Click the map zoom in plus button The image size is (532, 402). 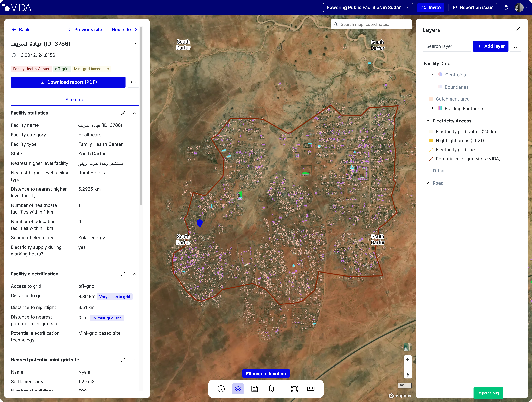click(x=408, y=359)
